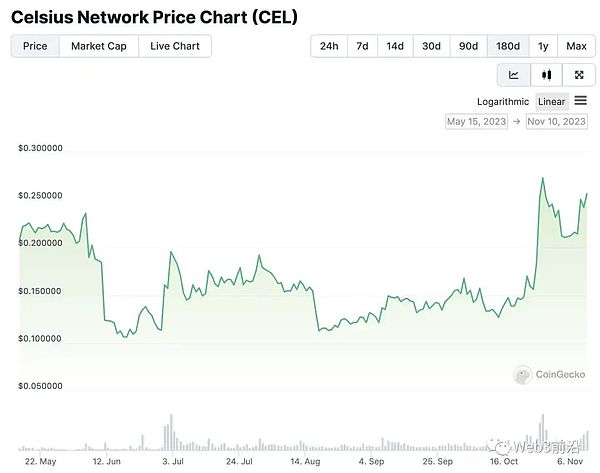The height and width of the screenshot is (473, 600).
Task: Click the CoinGecko logo watermark
Action: [x=549, y=375]
